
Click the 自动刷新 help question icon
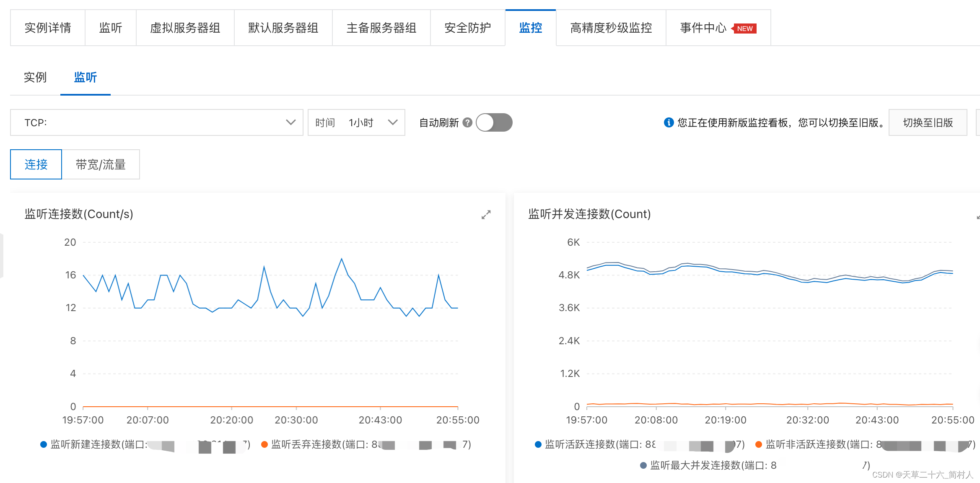467,122
